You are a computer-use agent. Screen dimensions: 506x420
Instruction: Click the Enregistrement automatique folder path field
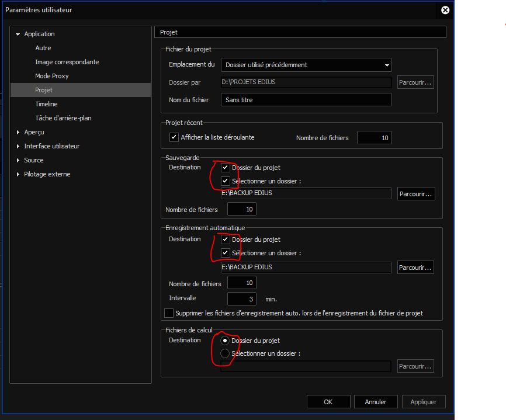pos(306,268)
